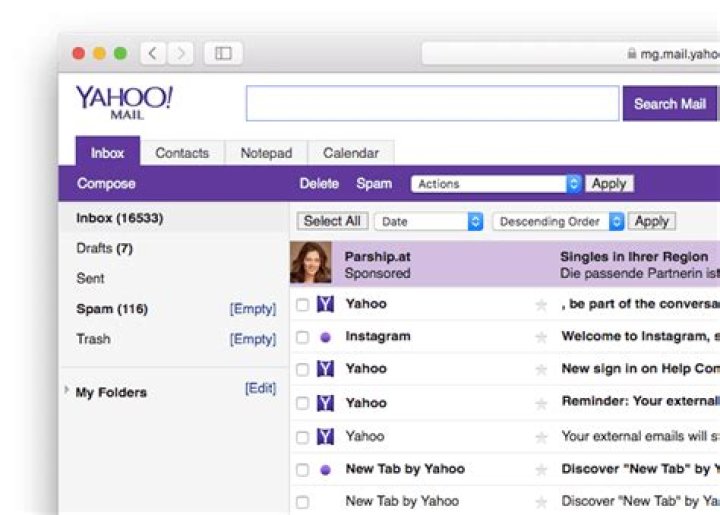This screenshot has height=515, width=720.
Task: Click the browser forward arrow button
Action: (181, 53)
